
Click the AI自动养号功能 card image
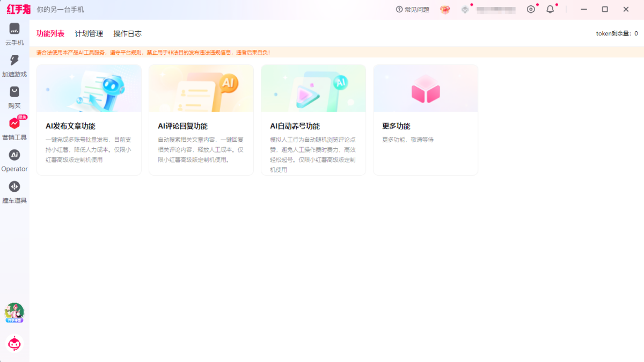pyautogui.click(x=313, y=89)
